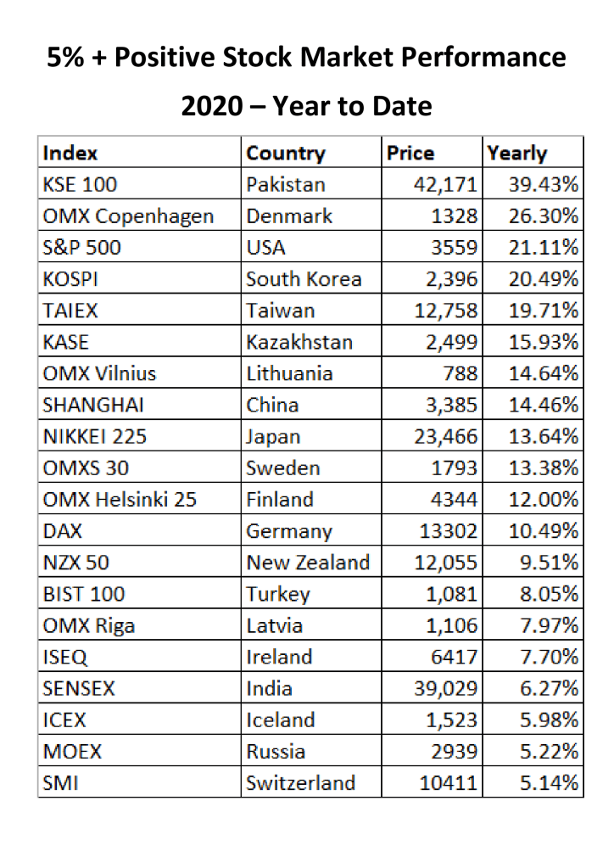Select the DAX price 13302
Image resolution: width=614 pixels, height=868 pixels.
pyautogui.click(x=449, y=531)
